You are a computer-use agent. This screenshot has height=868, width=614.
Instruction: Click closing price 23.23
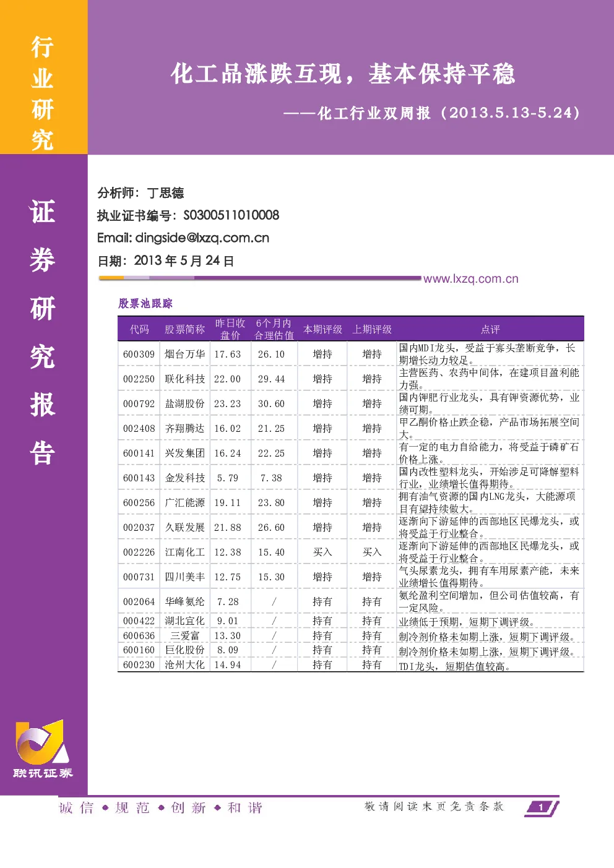coord(227,403)
